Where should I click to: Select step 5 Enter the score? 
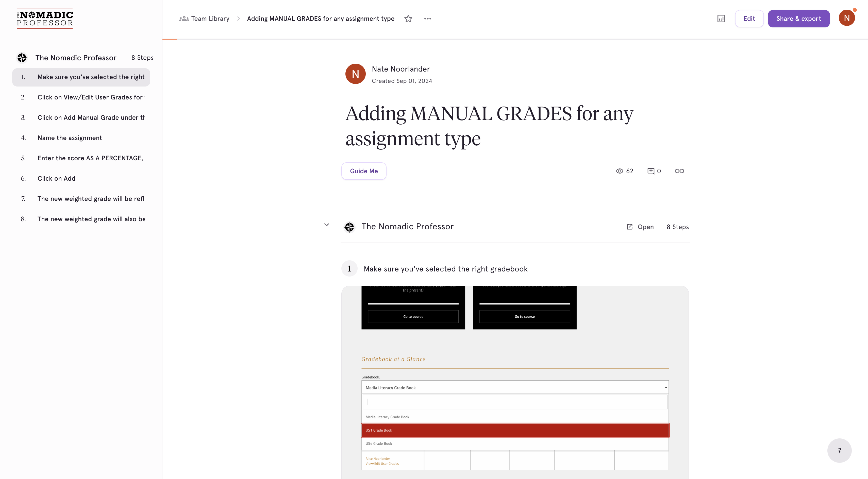coord(81,158)
